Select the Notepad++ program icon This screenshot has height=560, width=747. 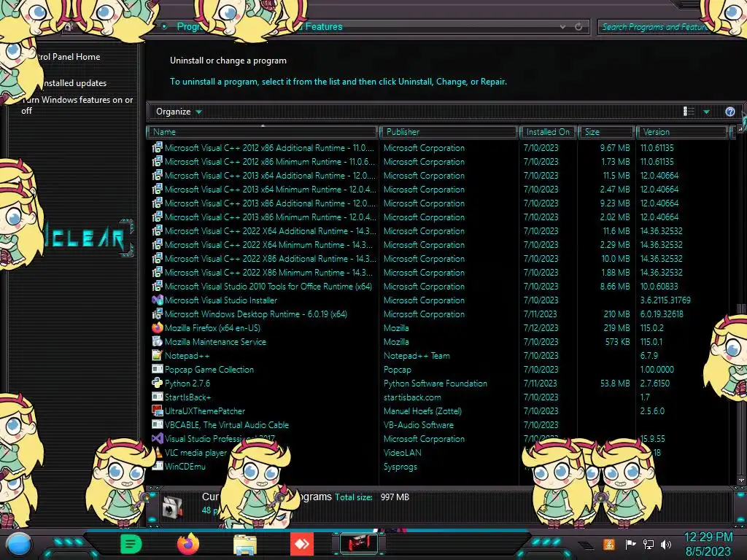tap(158, 355)
